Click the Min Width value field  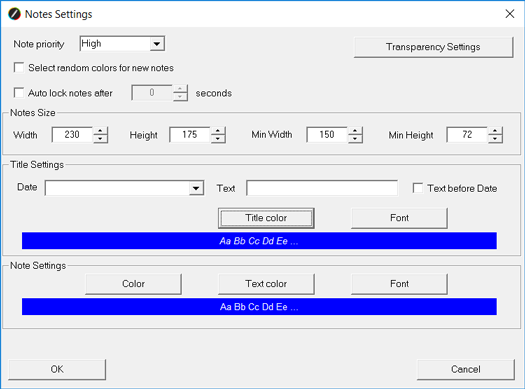coord(327,135)
